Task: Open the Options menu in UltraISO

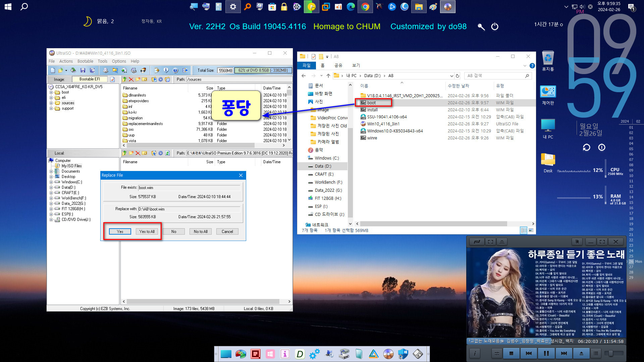Action: tap(119, 61)
